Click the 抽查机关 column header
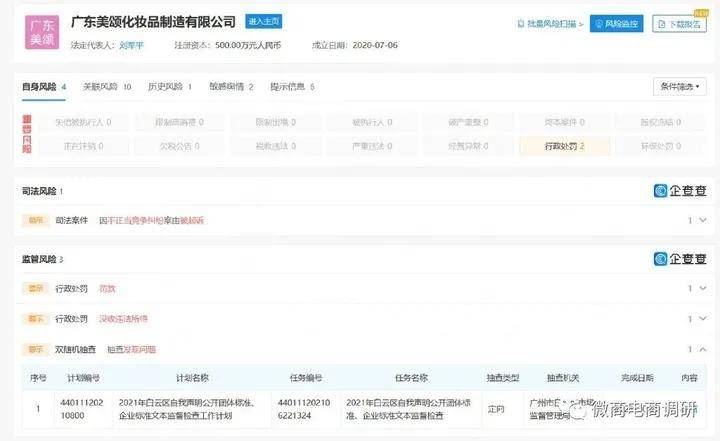 563,378
